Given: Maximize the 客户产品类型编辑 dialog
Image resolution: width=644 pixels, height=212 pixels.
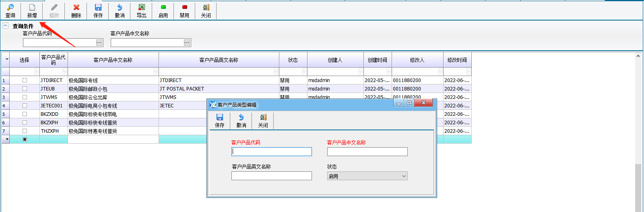Looking at the screenshot, I should click(409, 103).
